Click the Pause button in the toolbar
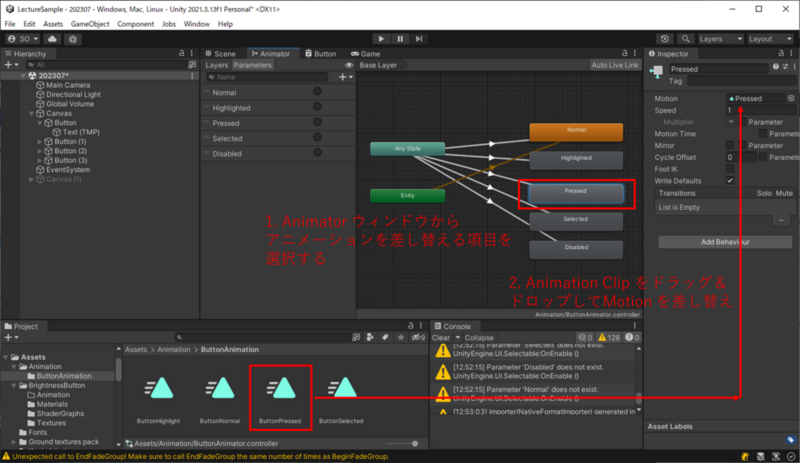Image resolution: width=800 pixels, height=463 pixels. [x=400, y=39]
